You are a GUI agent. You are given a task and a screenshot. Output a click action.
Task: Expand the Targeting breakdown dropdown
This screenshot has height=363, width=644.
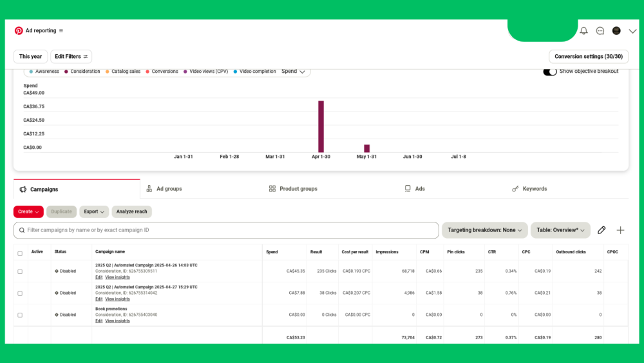pos(484,230)
